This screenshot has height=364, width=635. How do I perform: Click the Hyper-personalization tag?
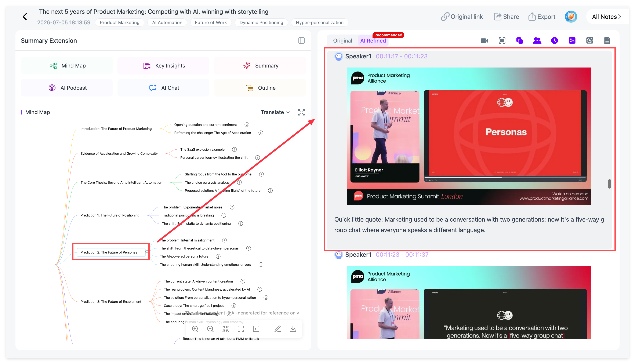(x=319, y=22)
